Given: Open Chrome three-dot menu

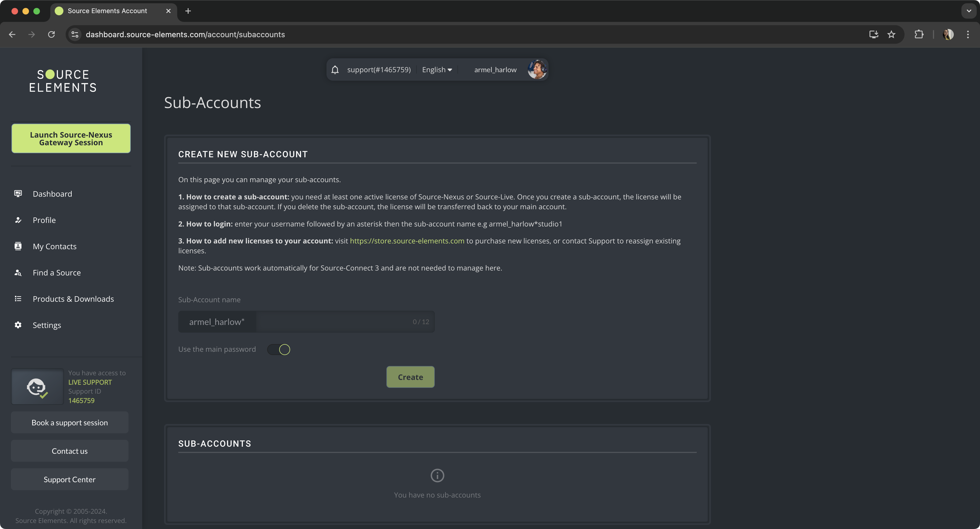Looking at the screenshot, I should 968,35.
